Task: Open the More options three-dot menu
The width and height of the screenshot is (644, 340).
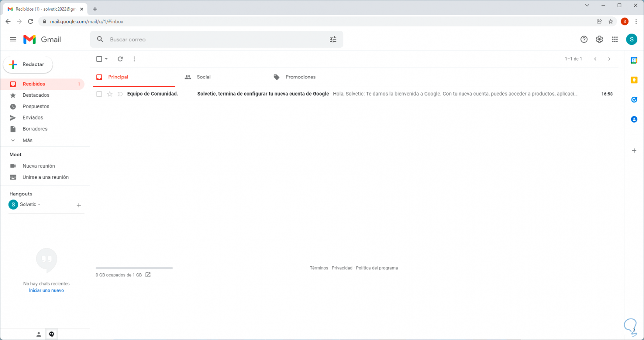Action: coord(134,59)
